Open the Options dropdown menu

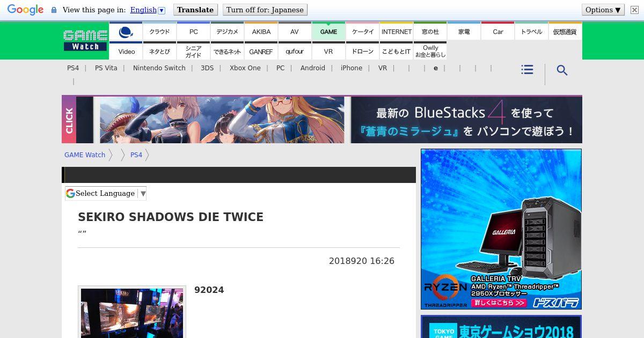coord(603,10)
